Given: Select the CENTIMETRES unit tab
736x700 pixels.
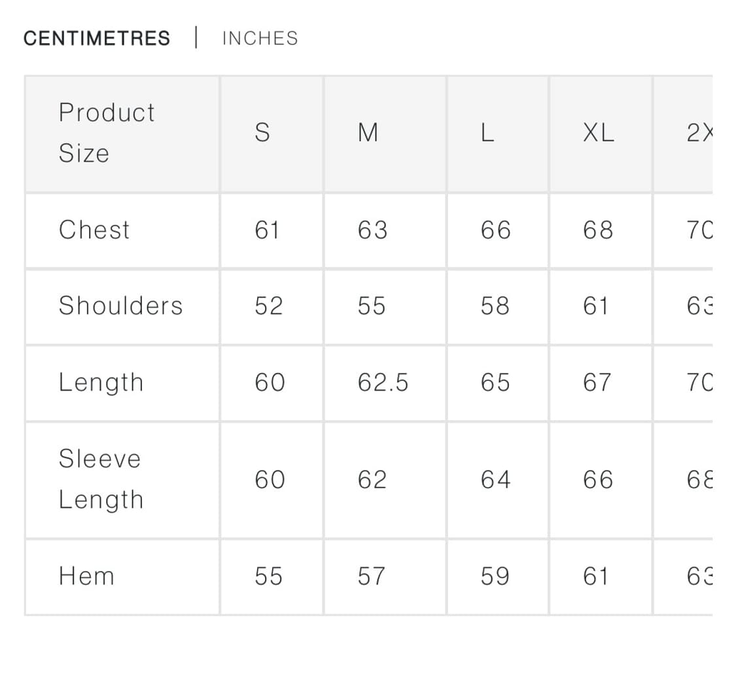Looking at the screenshot, I should [x=97, y=38].
